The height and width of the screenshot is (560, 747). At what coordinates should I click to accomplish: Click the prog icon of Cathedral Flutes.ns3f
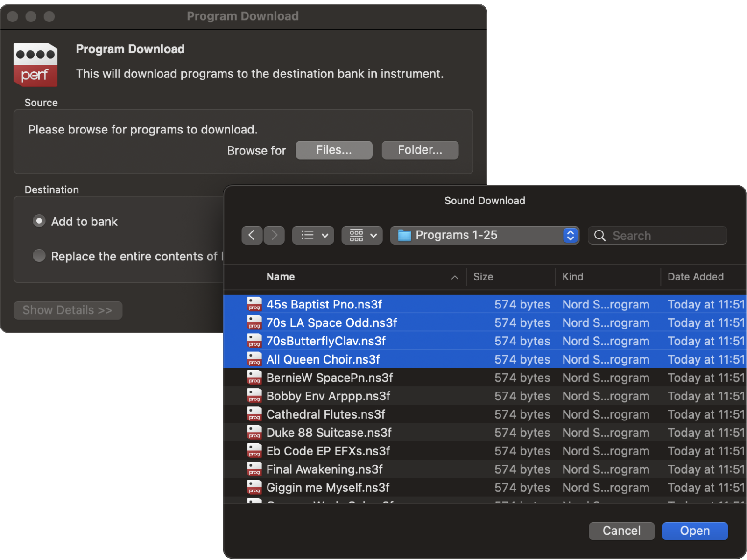click(254, 414)
